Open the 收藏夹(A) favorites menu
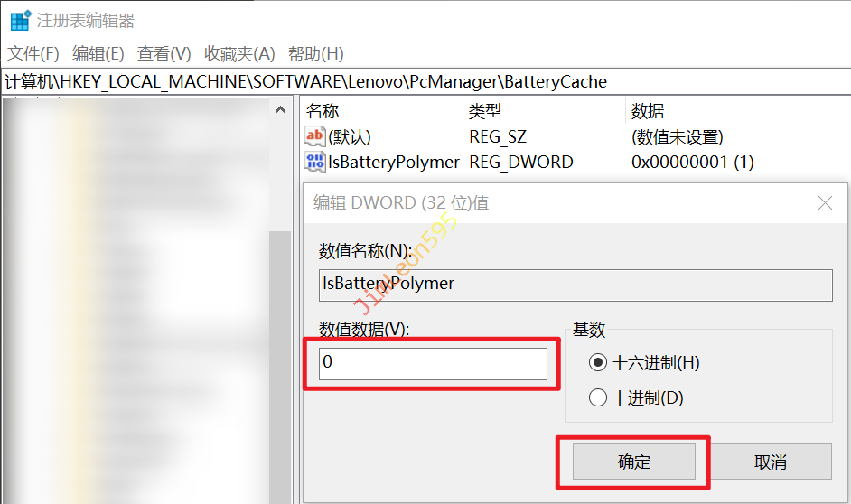The image size is (851, 504). [x=239, y=54]
